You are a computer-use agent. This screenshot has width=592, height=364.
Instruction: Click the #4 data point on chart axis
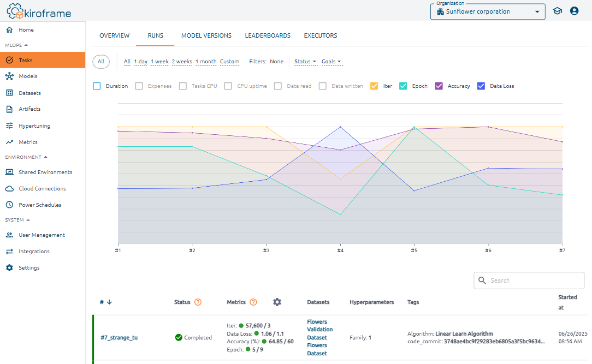pyautogui.click(x=340, y=250)
